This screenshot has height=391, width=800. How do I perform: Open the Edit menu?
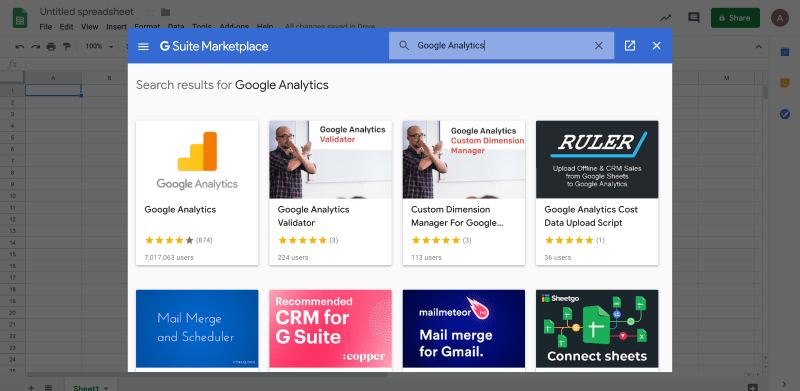(x=66, y=27)
